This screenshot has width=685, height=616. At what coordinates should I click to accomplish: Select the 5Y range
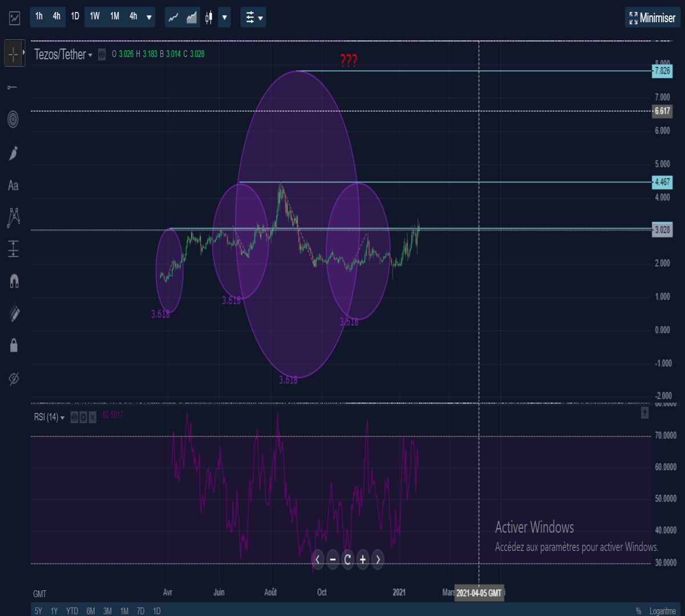click(38, 611)
